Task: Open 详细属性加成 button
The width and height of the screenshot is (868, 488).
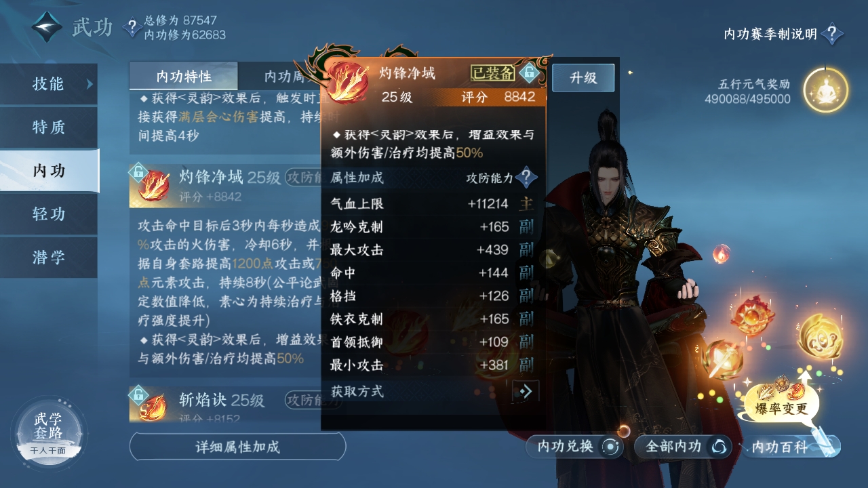Action: 237,447
